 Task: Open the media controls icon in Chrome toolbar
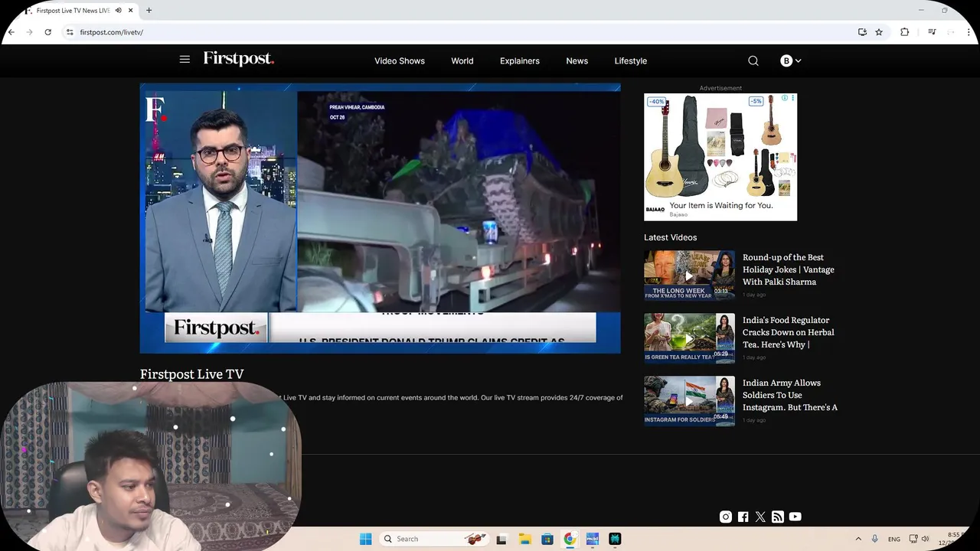click(932, 32)
